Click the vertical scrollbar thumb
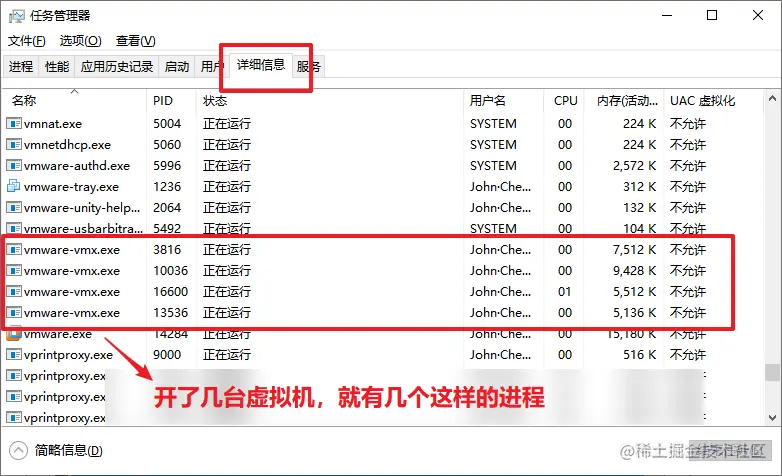This screenshot has width=782, height=476. (772, 372)
